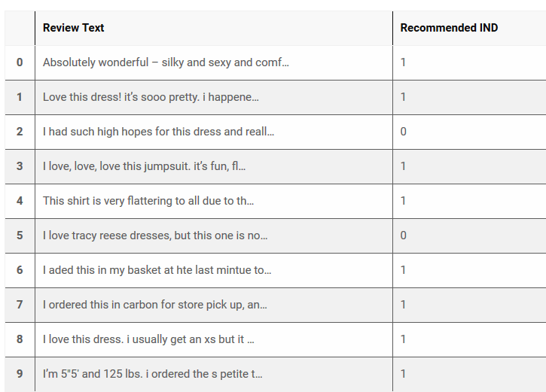The image size is (546, 392).
Task: Click the 'I'm 5"5' and 125 lbs' review
Action: pos(152,374)
